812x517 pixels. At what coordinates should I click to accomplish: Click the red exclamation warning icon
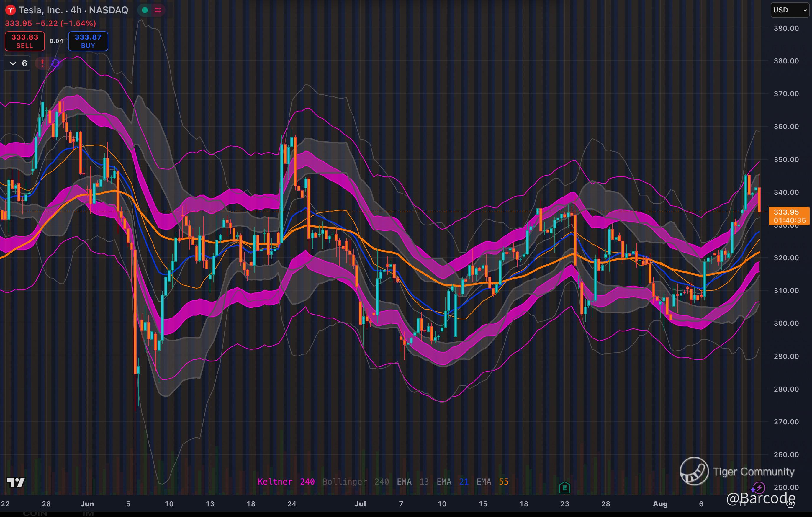pos(42,63)
